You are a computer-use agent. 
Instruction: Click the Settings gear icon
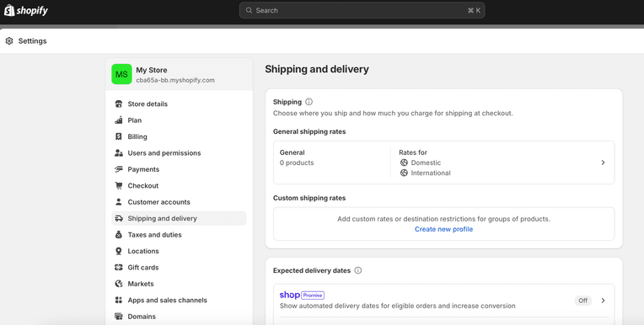pyautogui.click(x=9, y=41)
